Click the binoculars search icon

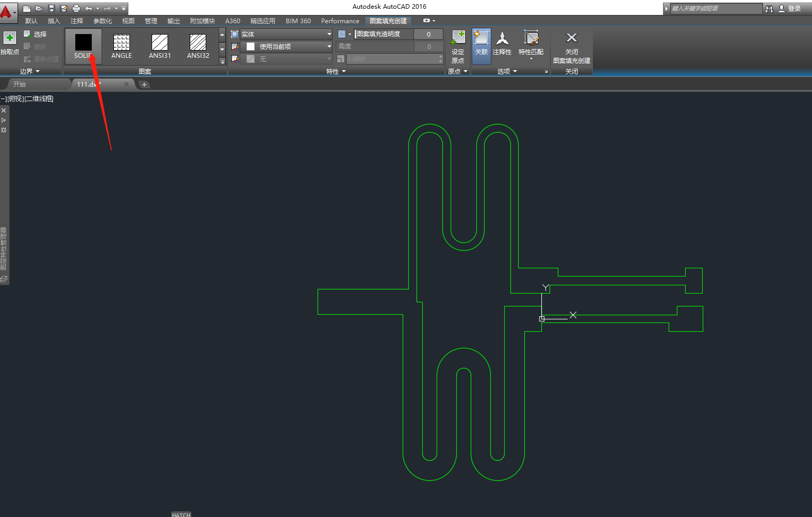(x=769, y=8)
